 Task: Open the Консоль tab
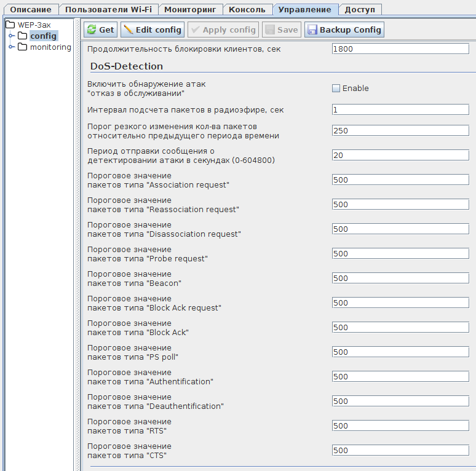pyautogui.click(x=247, y=9)
